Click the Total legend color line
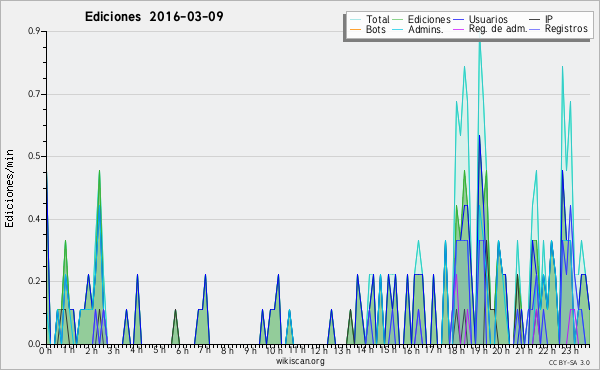The width and height of the screenshot is (600, 370). pyautogui.click(x=355, y=20)
